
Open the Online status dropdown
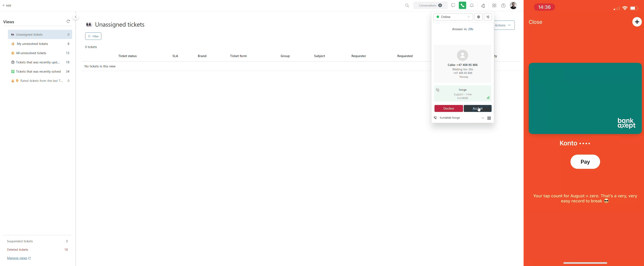tap(453, 17)
